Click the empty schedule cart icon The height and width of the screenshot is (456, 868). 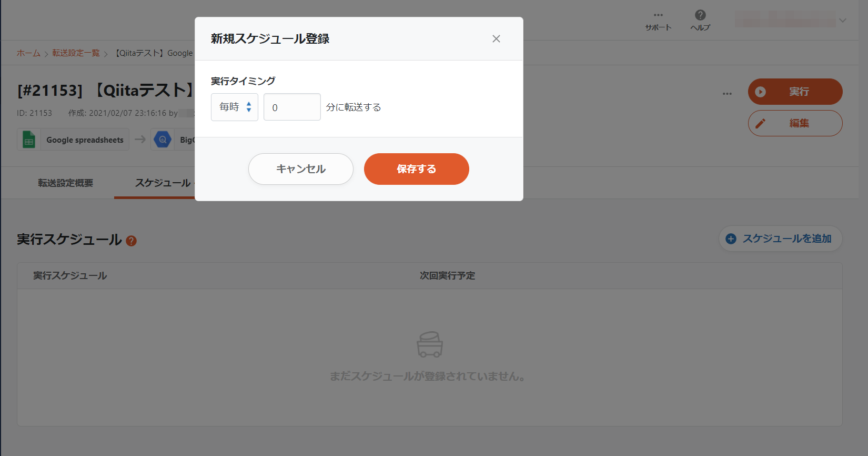click(430, 344)
